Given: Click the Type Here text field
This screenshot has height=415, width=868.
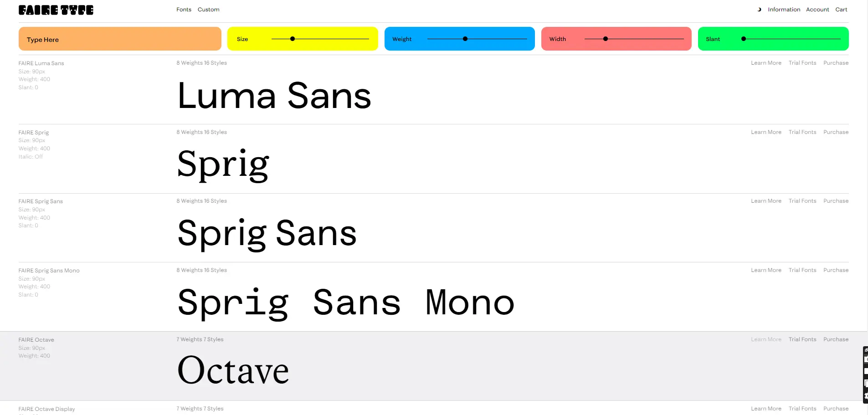Looking at the screenshot, I should point(120,39).
